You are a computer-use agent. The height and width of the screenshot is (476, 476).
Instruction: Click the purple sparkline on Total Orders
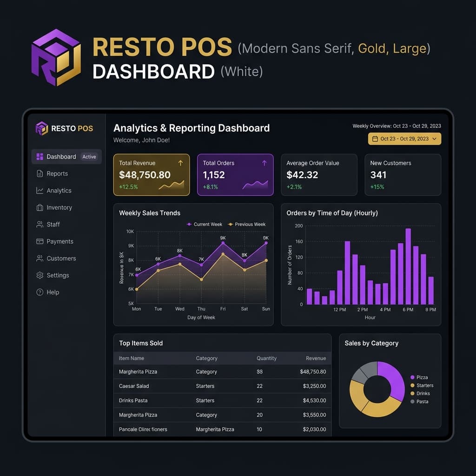click(255, 185)
